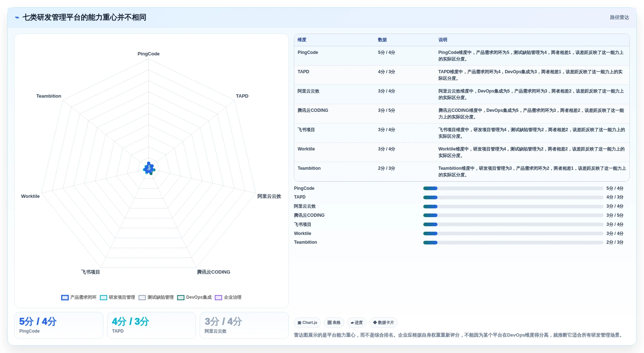Click the 说明 column header
The image size is (644, 353).
443,40
